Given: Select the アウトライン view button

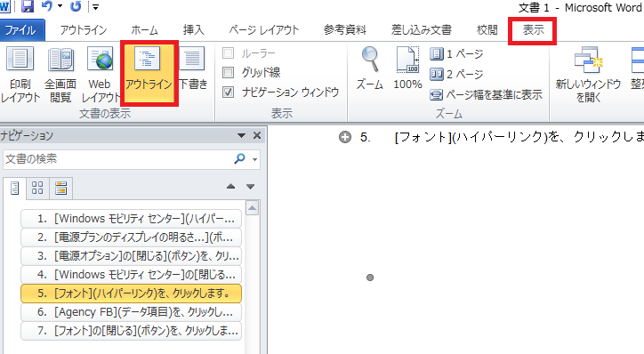Looking at the screenshot, I should (x=149, y=73).
